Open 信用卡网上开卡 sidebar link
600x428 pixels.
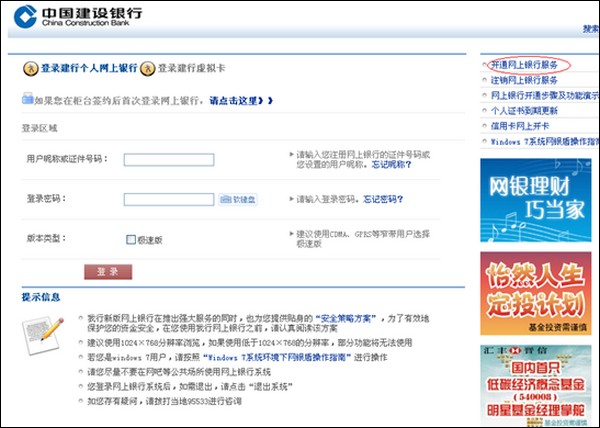click(x=521, y=126)
